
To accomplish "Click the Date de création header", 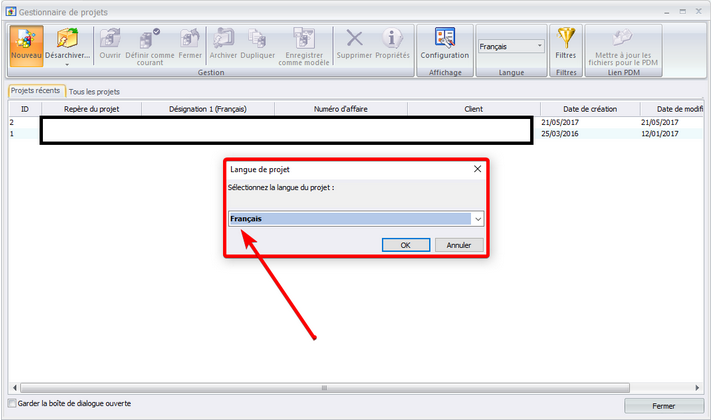I will pos(590,109).
